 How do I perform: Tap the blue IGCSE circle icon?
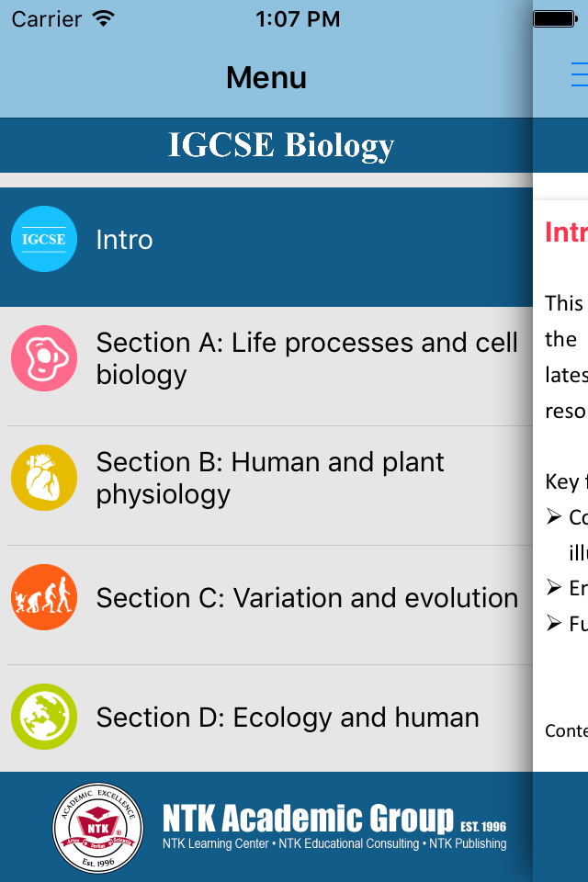(44, 239)
